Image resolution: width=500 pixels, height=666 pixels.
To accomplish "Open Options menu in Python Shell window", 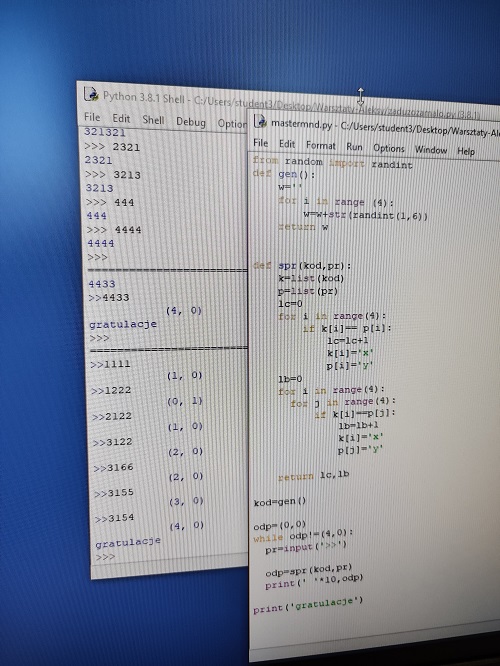I will click(232, 124).
